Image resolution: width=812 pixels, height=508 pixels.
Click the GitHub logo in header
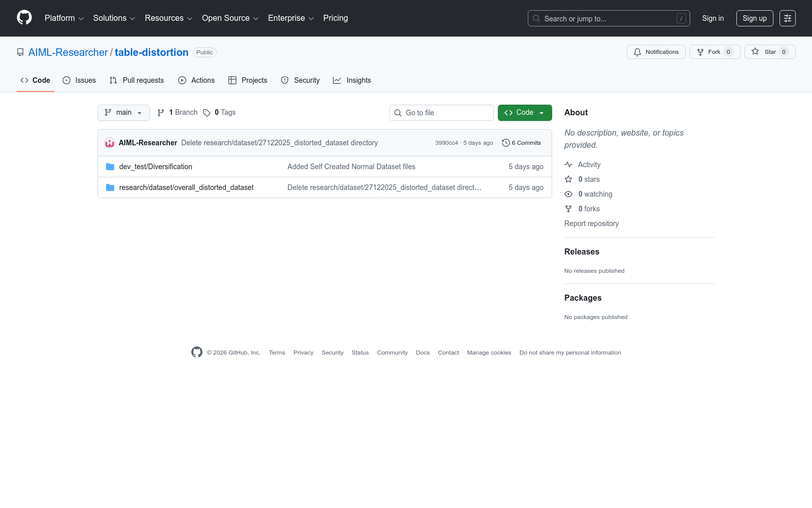[x=24, y=18]
